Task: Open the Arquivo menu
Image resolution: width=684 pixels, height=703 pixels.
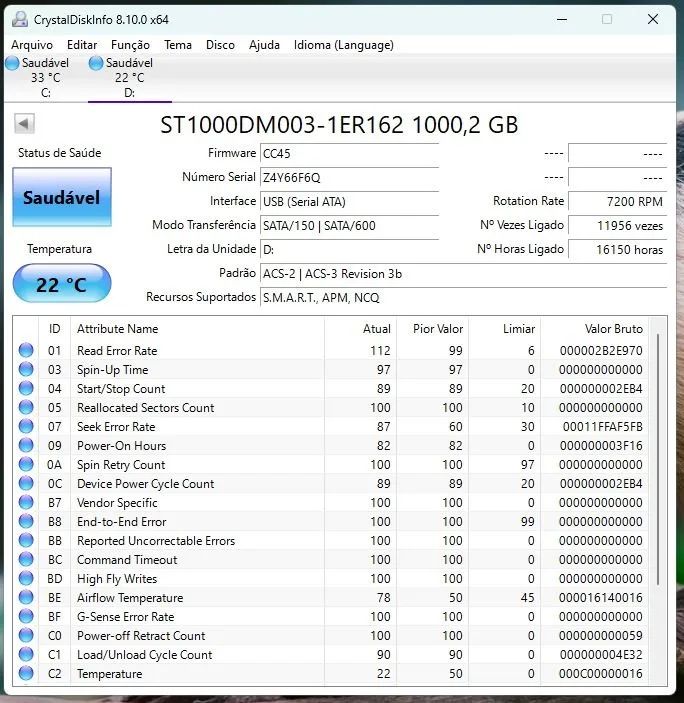Action: 32,45
